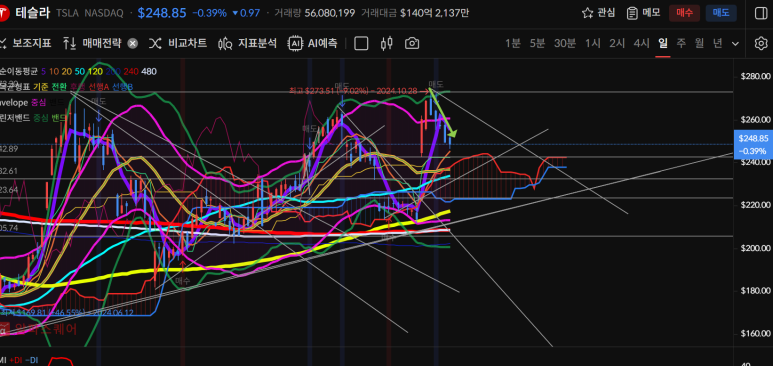Open 보조지표 indicators menu
Image resolution: width=773 pixels, height=366 pixels.
point(26,43)
